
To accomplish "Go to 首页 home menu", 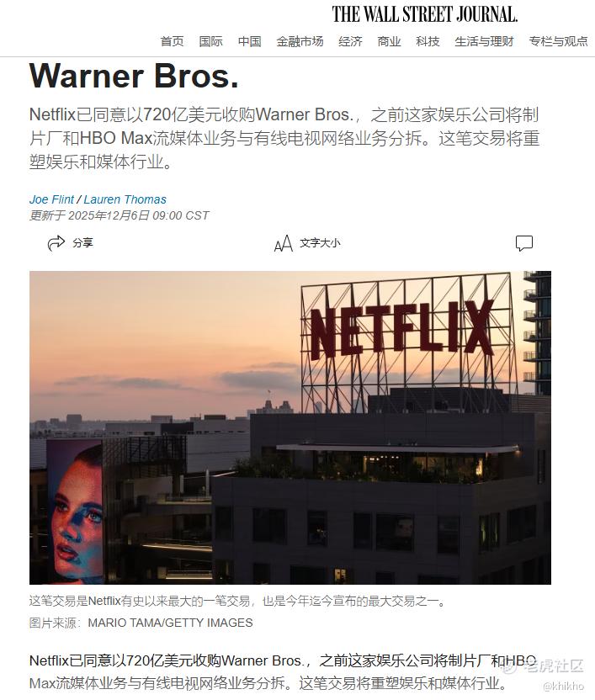I will [172, 41].
